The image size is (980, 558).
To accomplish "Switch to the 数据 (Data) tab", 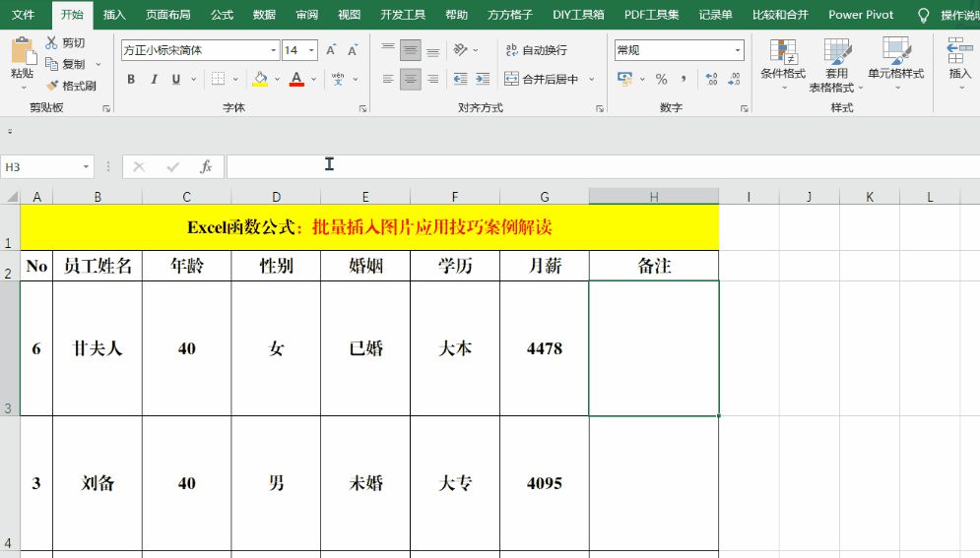I will 264,15.
